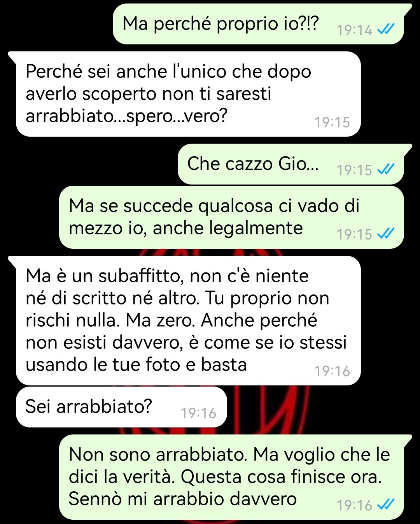
Task: Select the message "Ma se succede qualcosa"
Action: [x=232, y=217]
